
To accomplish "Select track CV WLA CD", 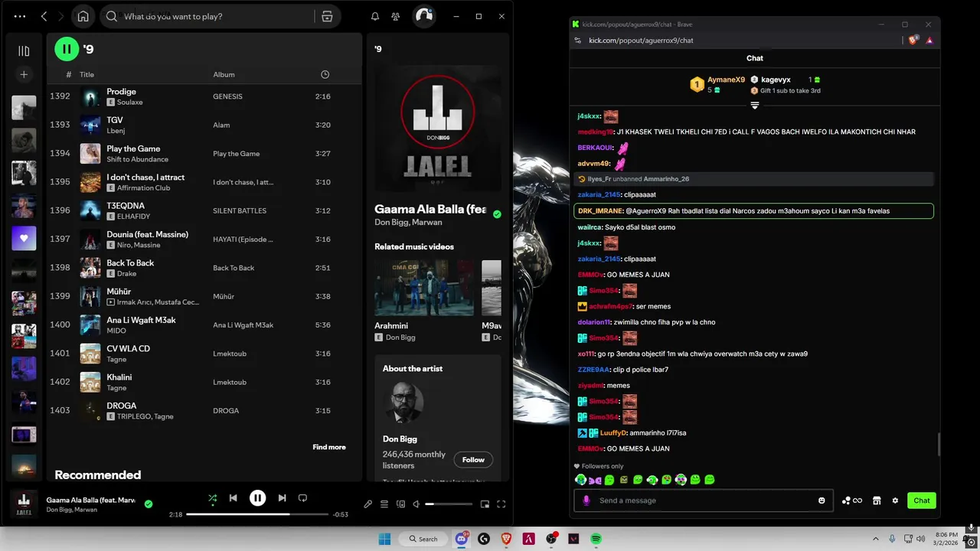I will point(204,353).
